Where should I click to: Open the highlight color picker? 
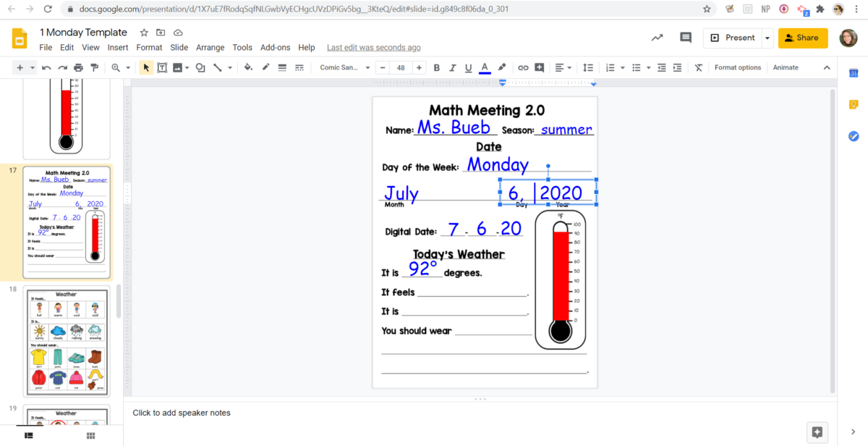click(x=501, y=67)
